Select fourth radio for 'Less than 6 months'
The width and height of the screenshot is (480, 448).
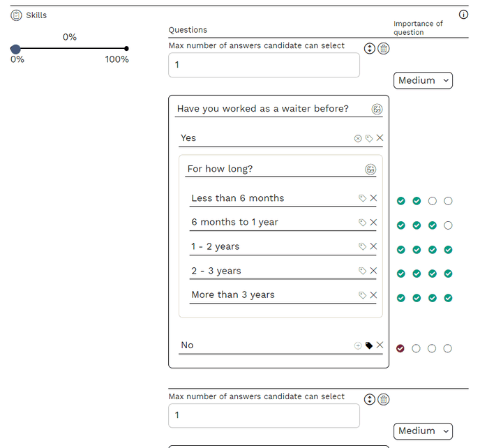448,201
